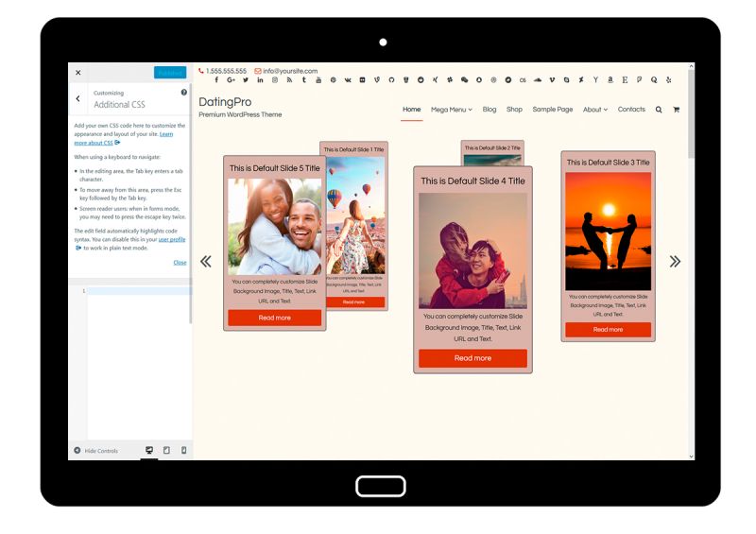Switch preview to tablet device
756x534 pixels.
[166, 450]
